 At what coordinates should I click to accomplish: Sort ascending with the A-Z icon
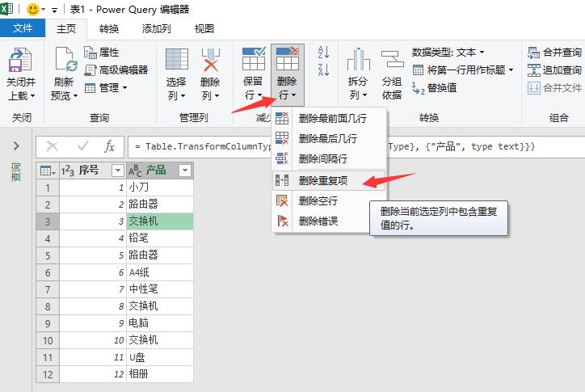323,53
